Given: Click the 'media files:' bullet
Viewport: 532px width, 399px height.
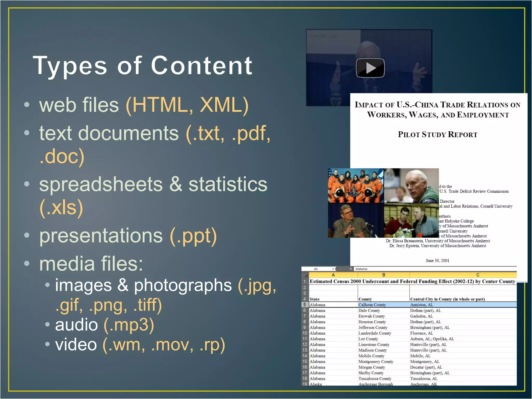Looking at the screenshot, I should click(x=91, y=264).
